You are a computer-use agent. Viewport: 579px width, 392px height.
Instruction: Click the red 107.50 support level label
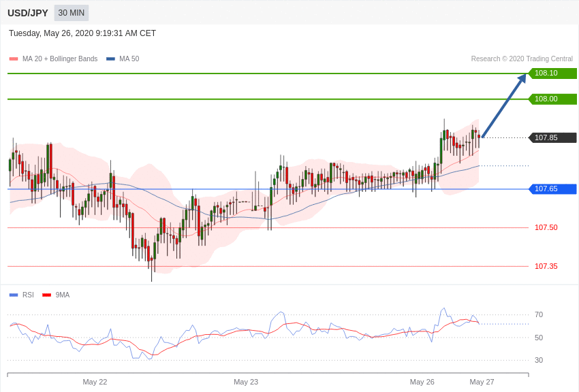[546, 227]
